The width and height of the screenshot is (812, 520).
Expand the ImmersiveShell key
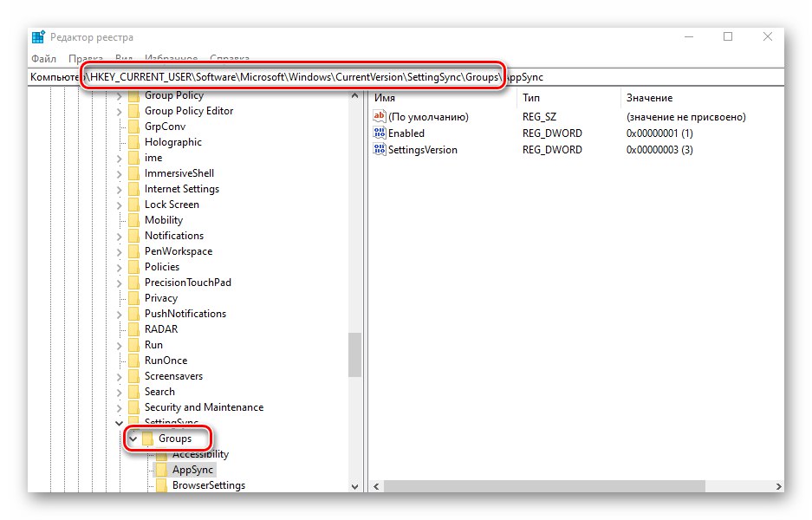pos(119,173)
